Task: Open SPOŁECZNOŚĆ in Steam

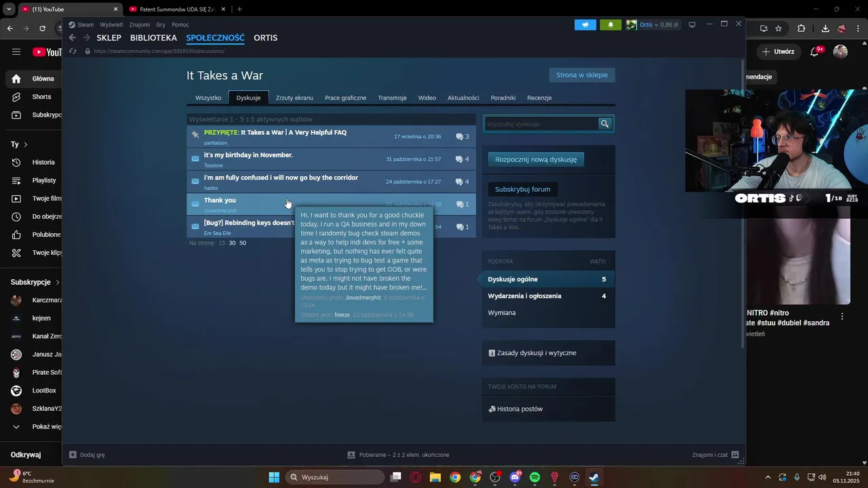Action: pyautogui.click(x=215, y=38)
